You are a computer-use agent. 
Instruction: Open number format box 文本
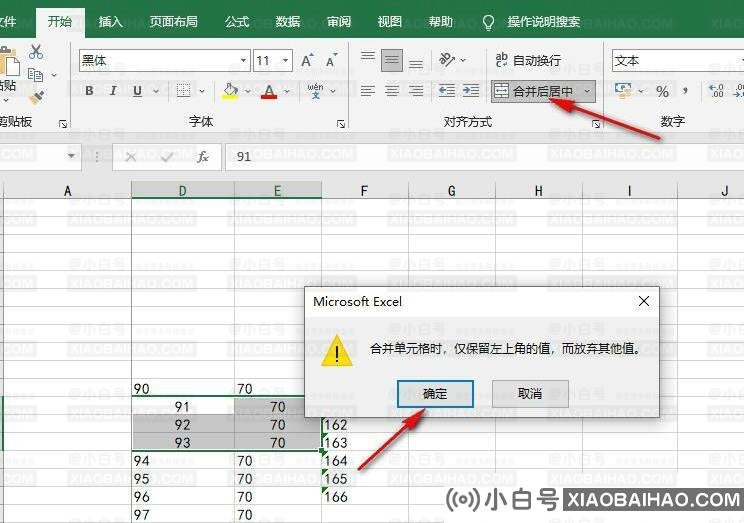pyautogui.click(x=676, y=61)
